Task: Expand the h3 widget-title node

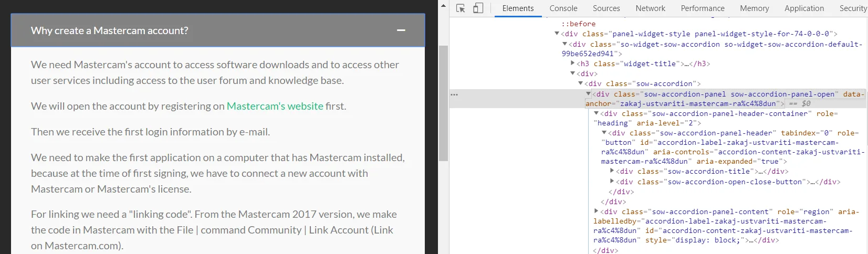Action: [573, 63]
